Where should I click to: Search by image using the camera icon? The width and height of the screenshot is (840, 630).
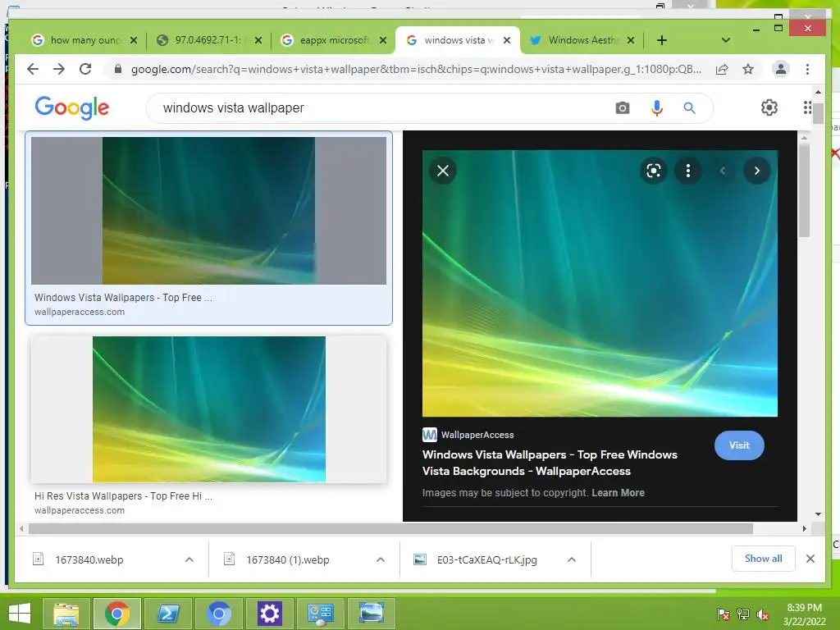(x=622, y=108)
